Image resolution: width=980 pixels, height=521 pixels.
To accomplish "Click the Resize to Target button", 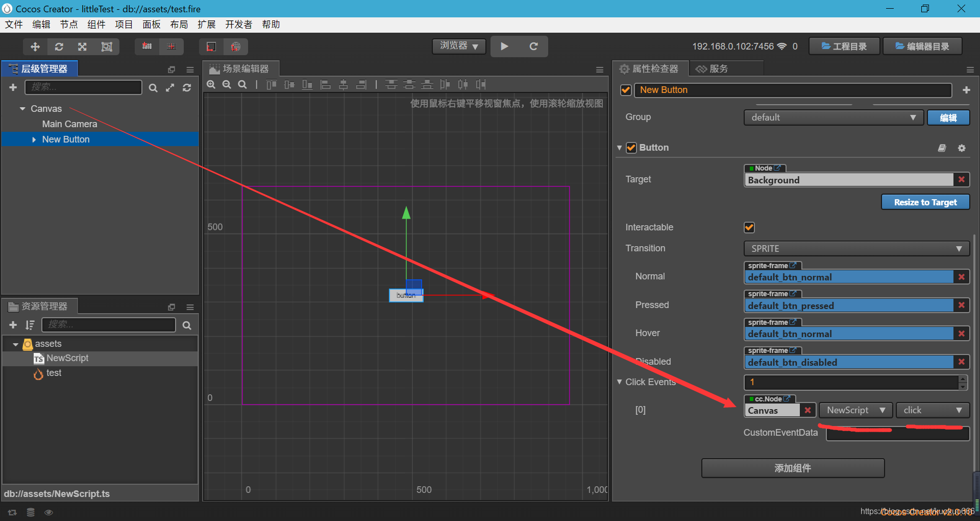I will 925,202.
